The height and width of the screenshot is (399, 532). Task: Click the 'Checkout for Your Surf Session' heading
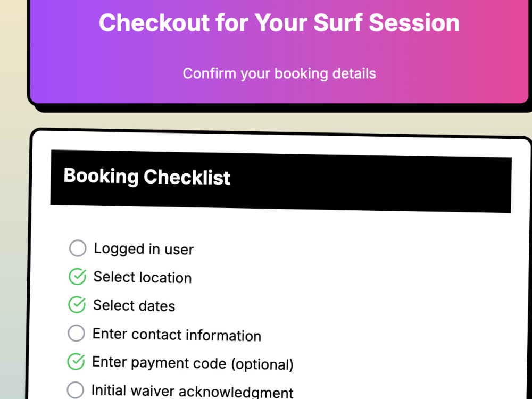279,23
